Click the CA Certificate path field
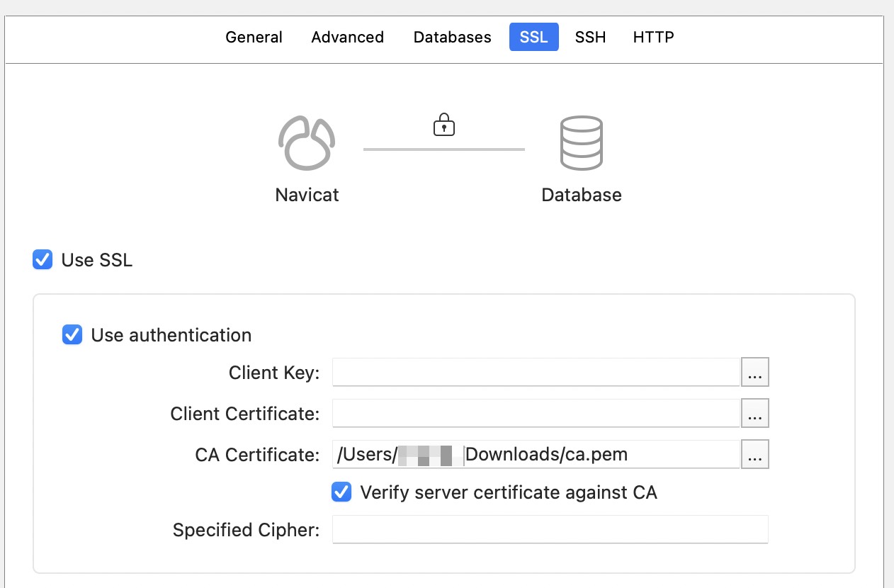 coord(536,454)
